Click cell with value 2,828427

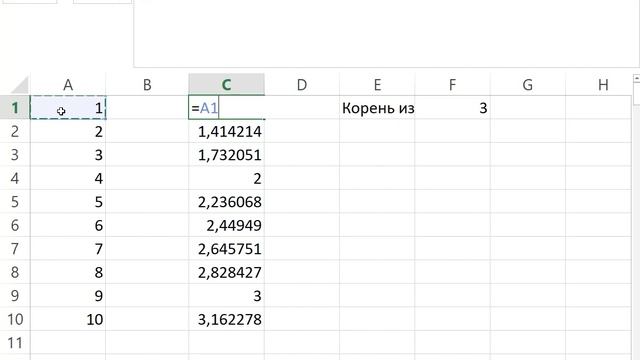point(227,272)
